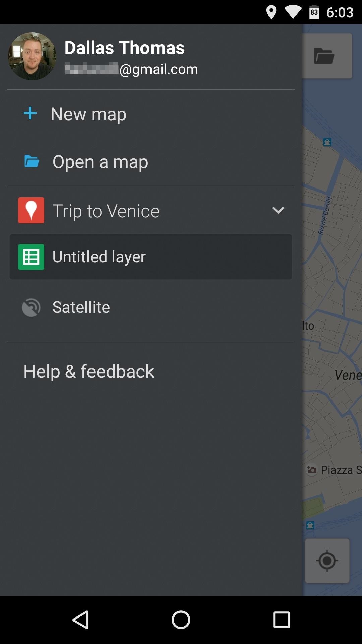Tap the Android home circle button
Screen dimensions: 362x644
[x=181, y=620]
